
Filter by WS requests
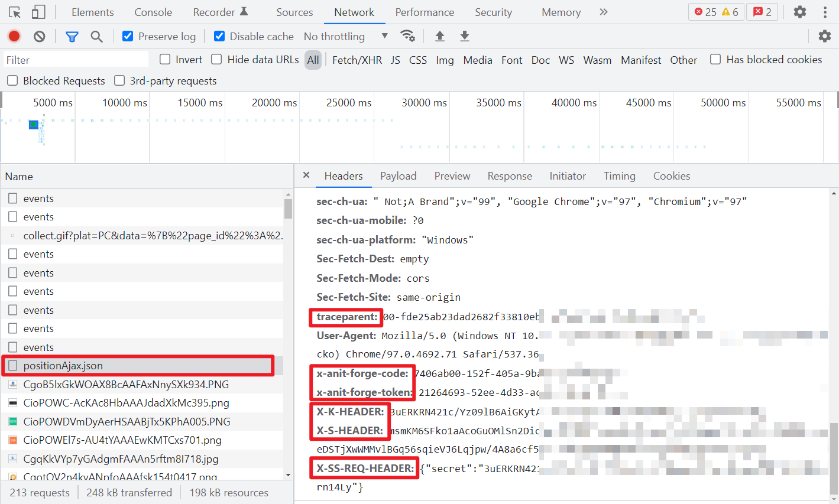coord(566,60)
